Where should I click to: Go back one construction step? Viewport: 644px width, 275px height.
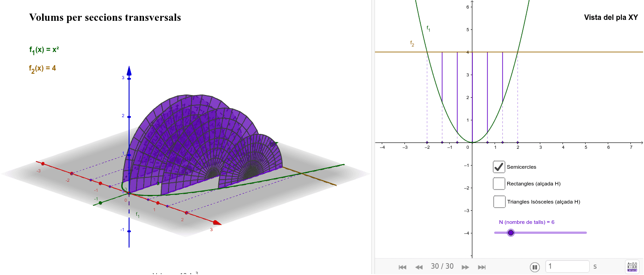pyautogui.click(x=419, y=267)
